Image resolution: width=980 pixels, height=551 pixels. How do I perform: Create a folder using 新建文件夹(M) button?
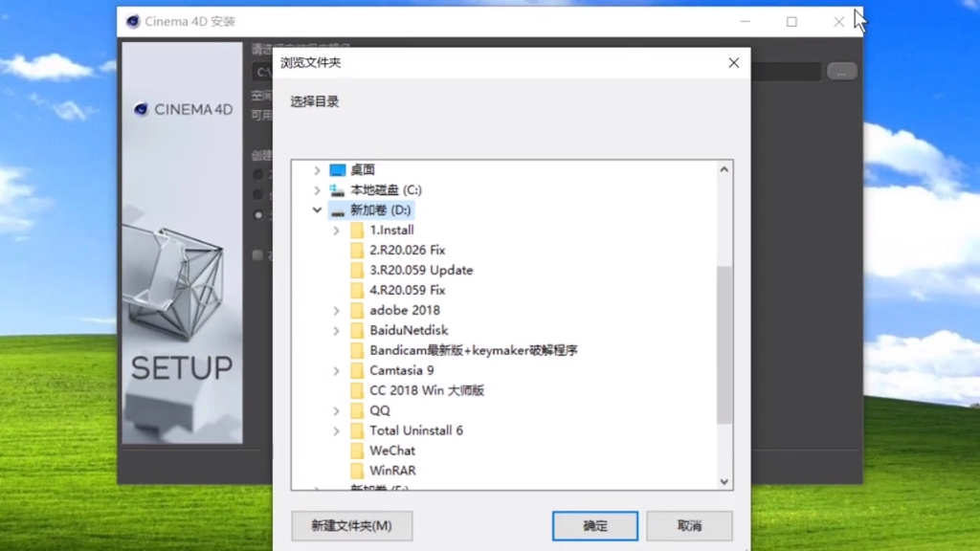tap(351, 525)
